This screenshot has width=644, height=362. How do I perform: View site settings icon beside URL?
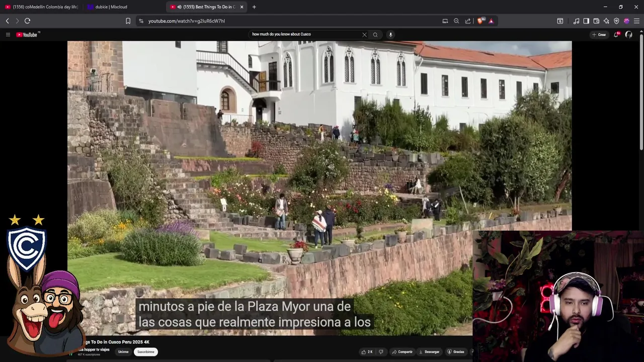[x=141, y=21]
